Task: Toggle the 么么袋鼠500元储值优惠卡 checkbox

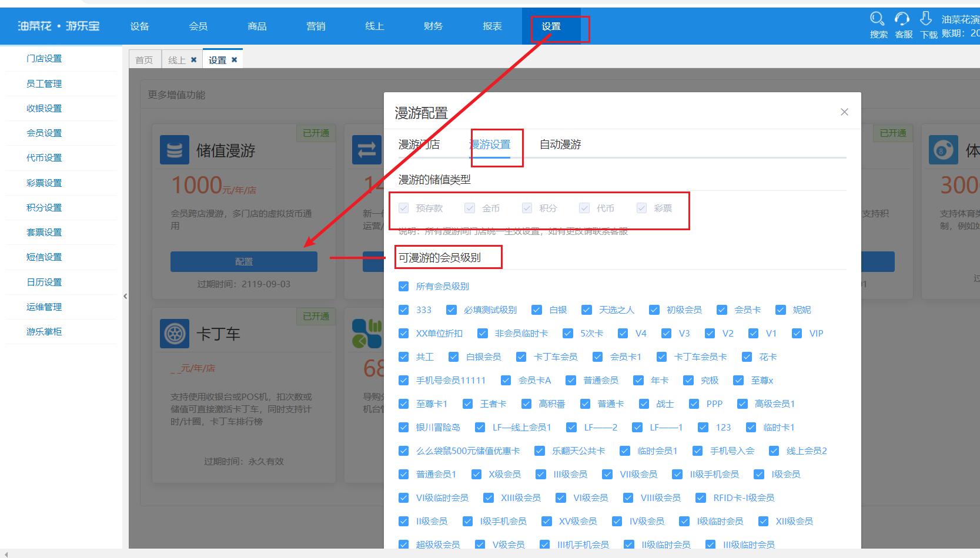Action: (403, 451)
